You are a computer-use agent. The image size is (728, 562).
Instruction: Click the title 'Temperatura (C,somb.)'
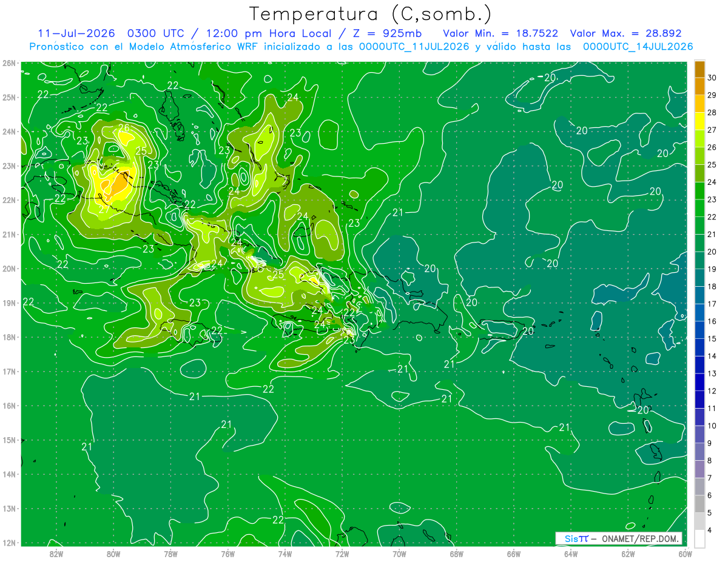pyautogui.click(x=370, y=15)
